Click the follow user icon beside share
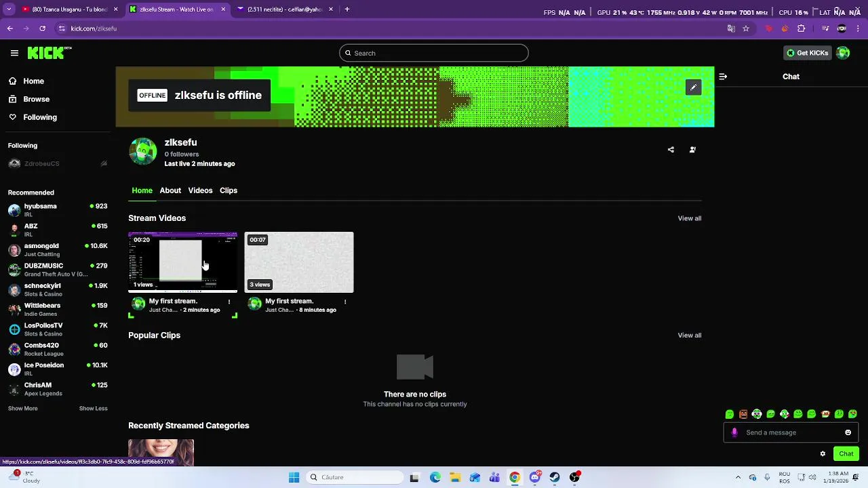This screenshot has height=488, width=868. (x=692, y=150)
